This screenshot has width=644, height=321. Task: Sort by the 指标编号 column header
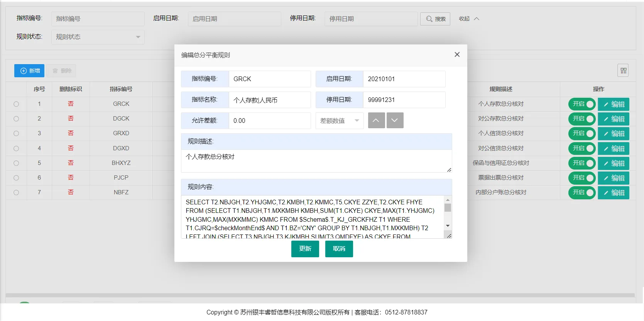(121, 89)
